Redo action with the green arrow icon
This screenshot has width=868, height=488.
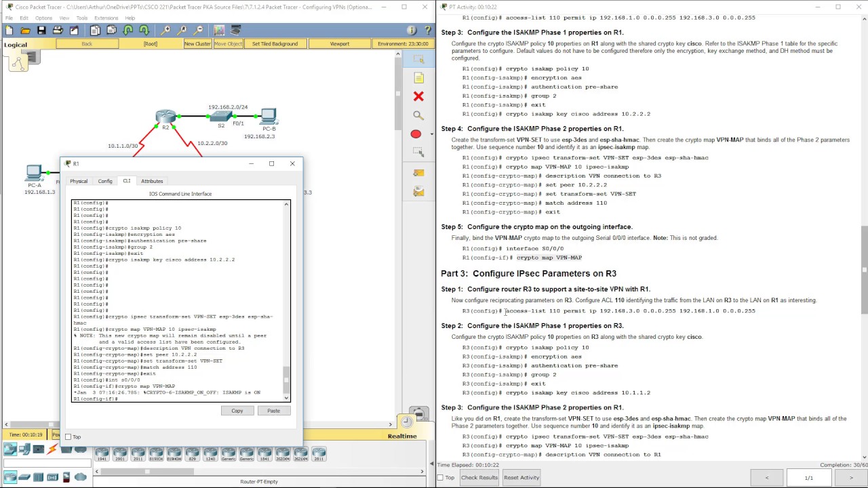tap(144, 30)
